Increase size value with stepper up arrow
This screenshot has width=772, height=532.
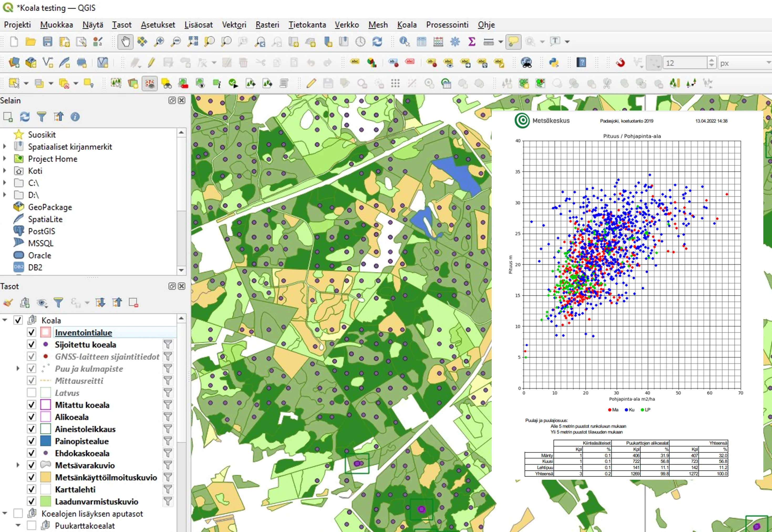[x=711, y=60]
